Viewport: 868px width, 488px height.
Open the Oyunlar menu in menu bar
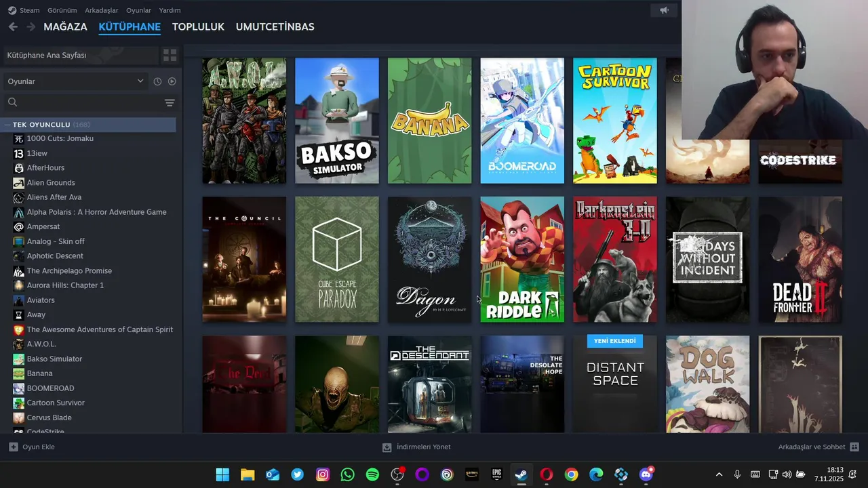138,10
